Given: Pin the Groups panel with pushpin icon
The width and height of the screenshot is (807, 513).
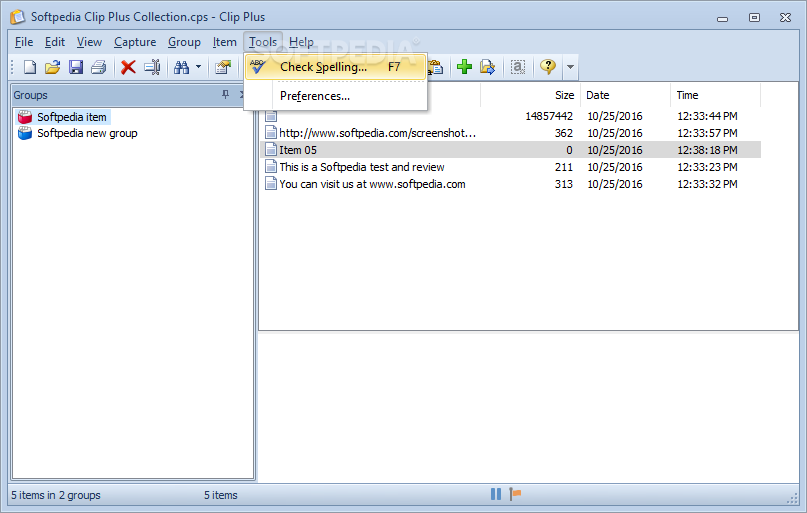Looking at the screenshot, I should [225, 95].
